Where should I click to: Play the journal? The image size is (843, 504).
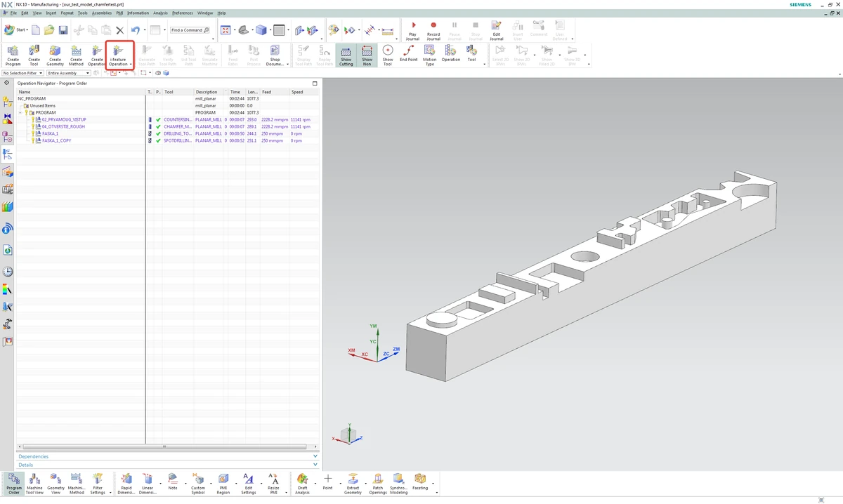pyautogui.click(x=412, y=30)
